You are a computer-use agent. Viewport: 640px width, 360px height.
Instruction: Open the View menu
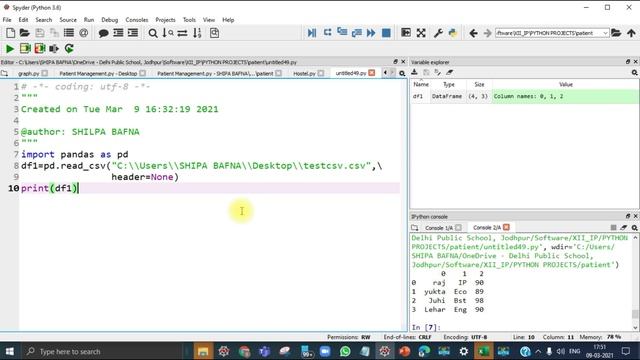(x=209, y=20)
